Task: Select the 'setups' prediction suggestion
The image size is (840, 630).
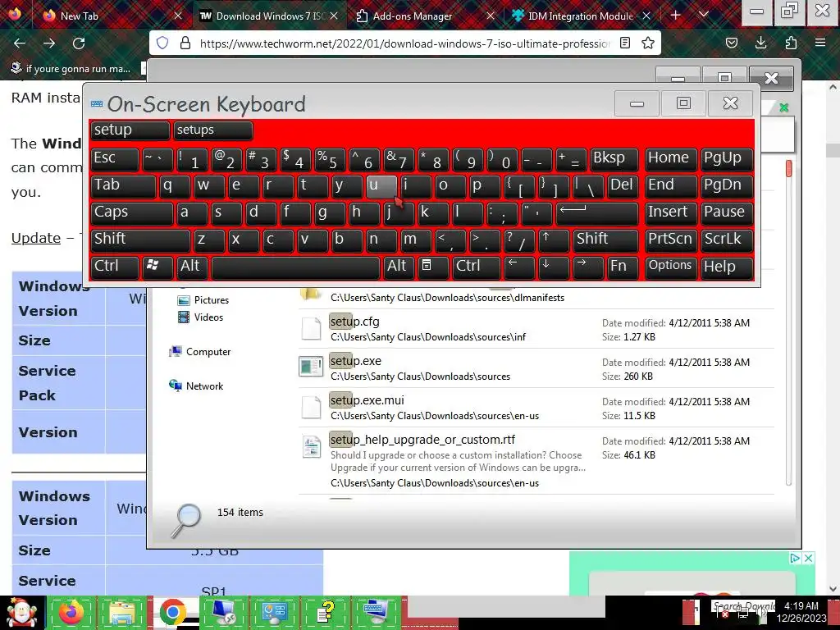Action: [212, 130]
